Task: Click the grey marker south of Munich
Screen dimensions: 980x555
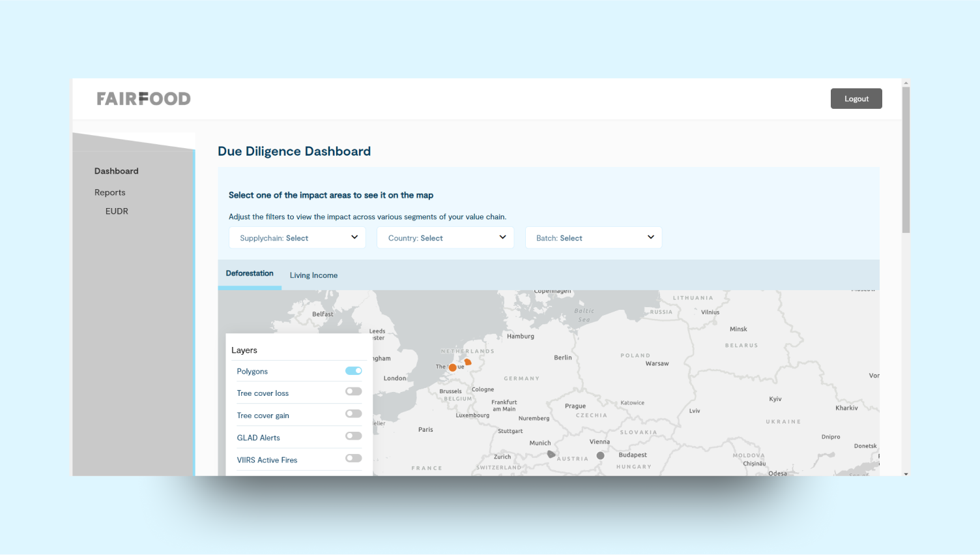Action: coord(551,454)
